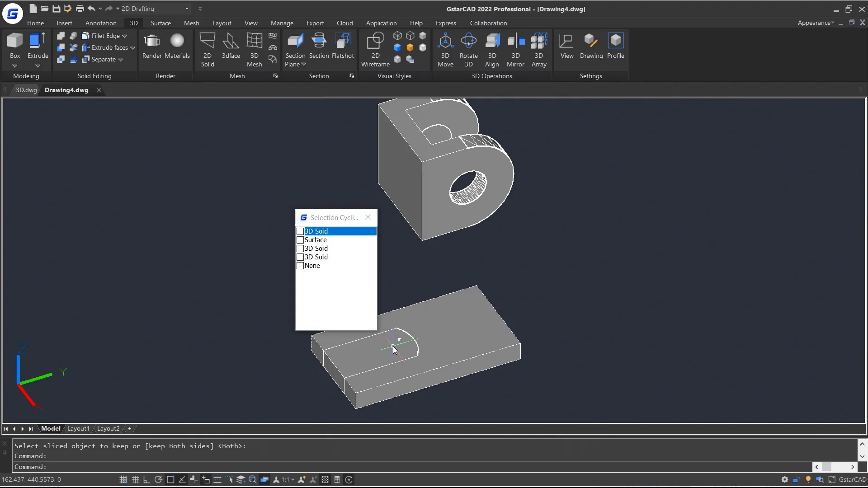The width and height of the screenshot is (868, 488).
Task: Check the None checkbox in selection list
Action: point(300,266)
